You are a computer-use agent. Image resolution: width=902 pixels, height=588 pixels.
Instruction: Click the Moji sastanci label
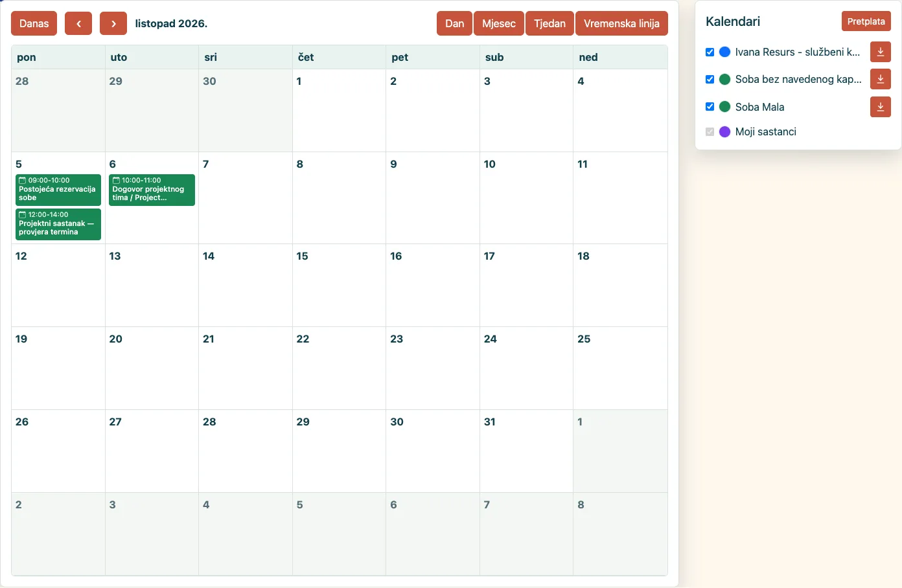point(766,131)
